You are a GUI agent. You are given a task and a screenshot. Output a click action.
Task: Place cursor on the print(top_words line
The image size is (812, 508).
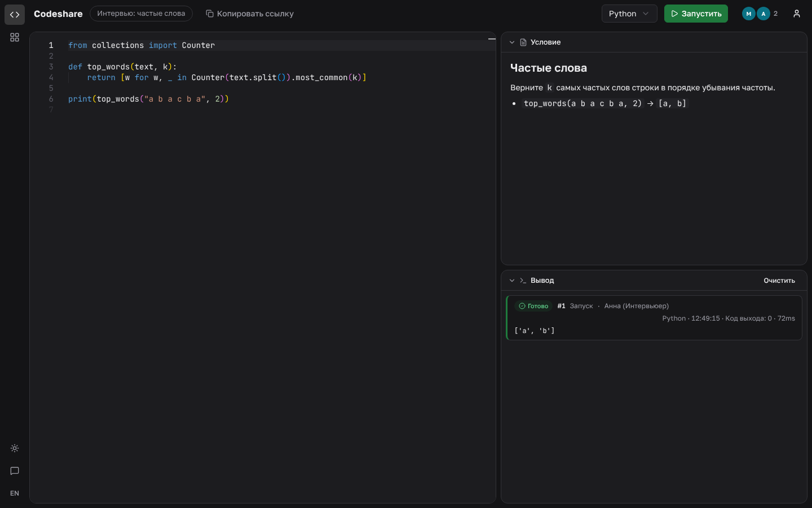pyautogui.click(x=148, y=99)
